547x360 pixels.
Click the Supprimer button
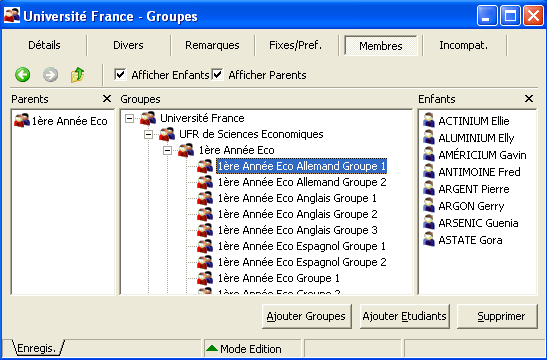pos(497,316)
